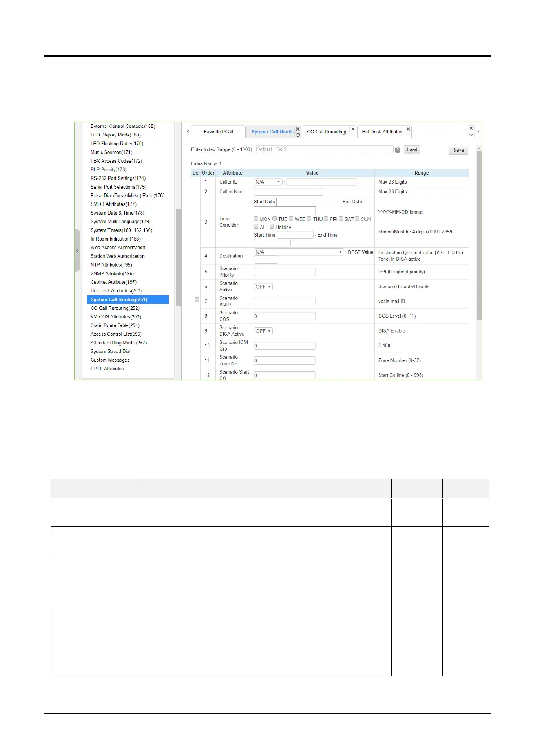Click the End Date input field
Viewport: 535px width, 756px height.
point(285,210)
